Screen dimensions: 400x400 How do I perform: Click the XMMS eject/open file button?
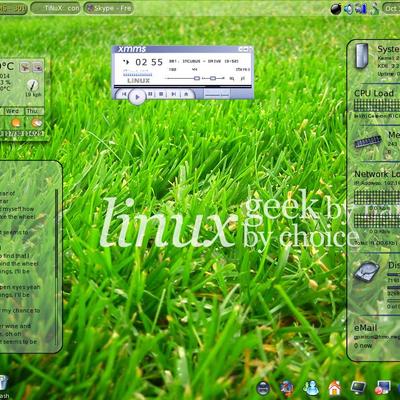click(186, 94)
